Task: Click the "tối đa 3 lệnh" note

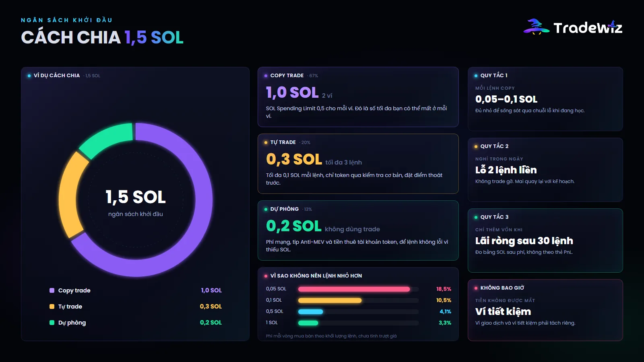Action: 344,162
